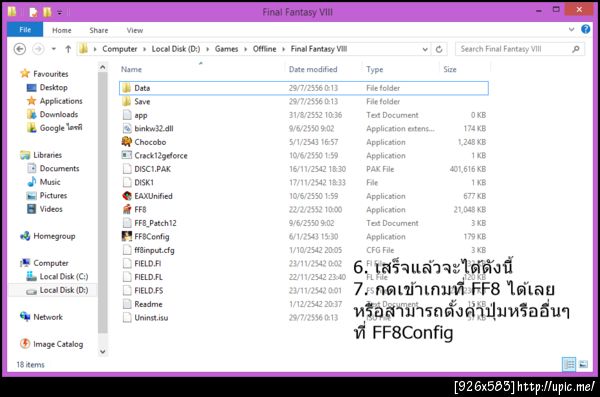600x397 pixels.
Task: Click the Forward navigation arrow
Action: pyautogui.click(x=38, y=49)
